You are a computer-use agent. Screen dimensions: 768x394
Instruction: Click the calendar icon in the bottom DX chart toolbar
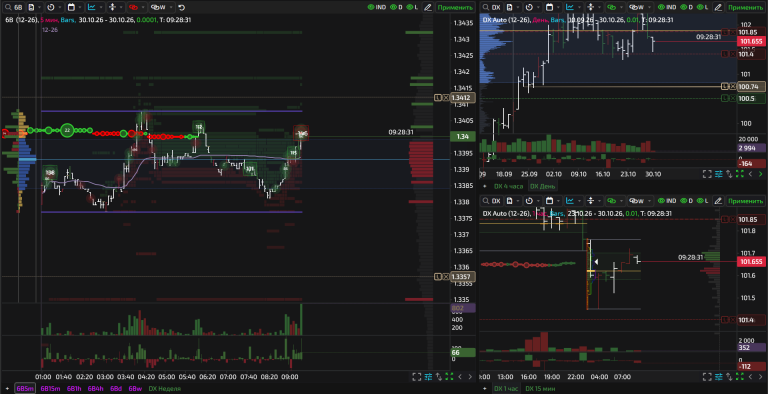tap(550, 201)
